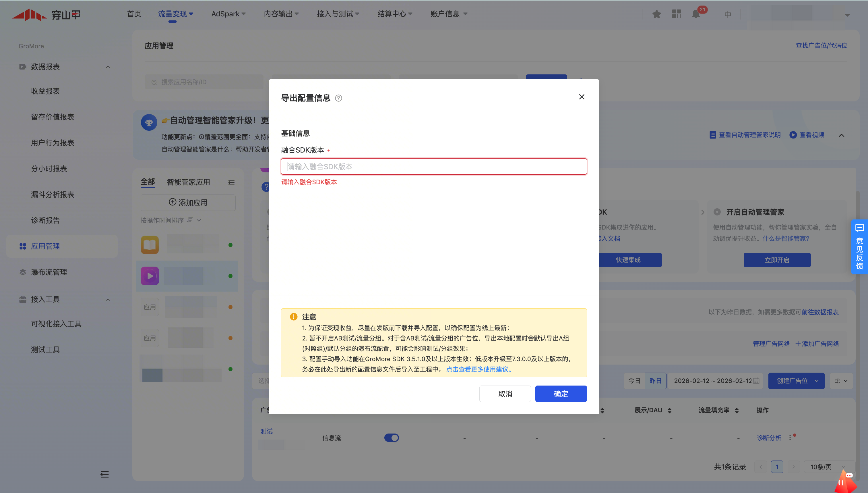Screen dimensions: 868x493
Task: Collapse the 数据报表 sidebar section
Action: [108, 67]
